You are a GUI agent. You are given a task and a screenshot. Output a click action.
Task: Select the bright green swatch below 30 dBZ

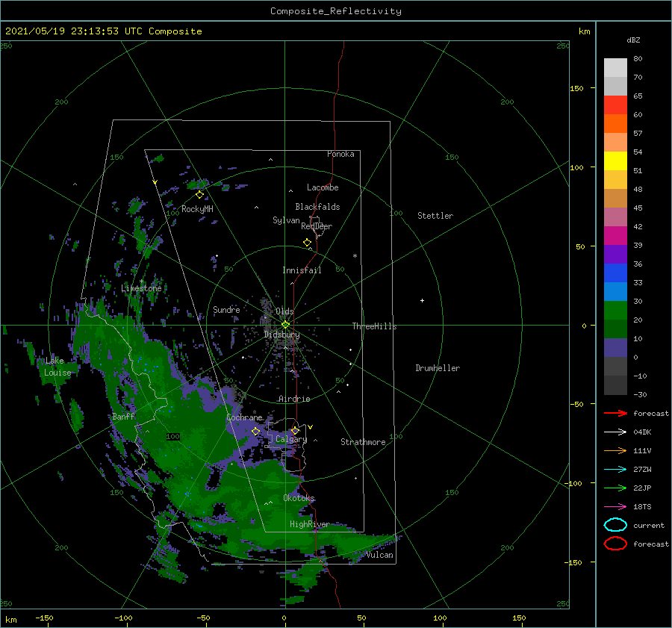pos(615,311)
